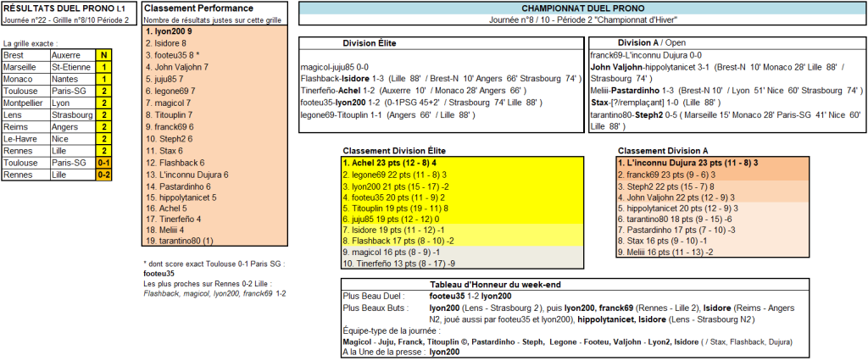868x361 pixels.
Task: Click the 'Marseille' cell in the grid
Action: (25, 68)
